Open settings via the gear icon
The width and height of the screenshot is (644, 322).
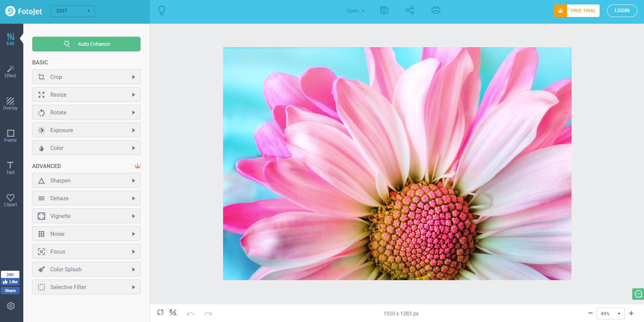[x=11, y=306]
